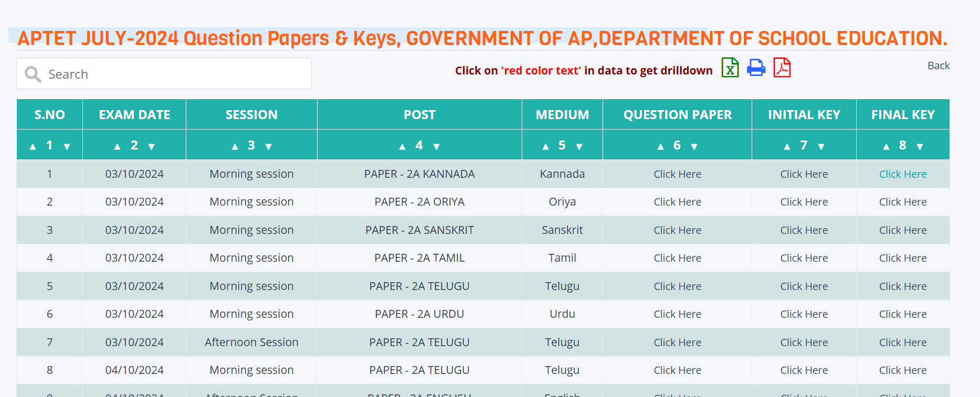Screen dimensions: 980x397
Task: Open Final Key for Paper 2A Oriya
Action: [x=903, y=202]
